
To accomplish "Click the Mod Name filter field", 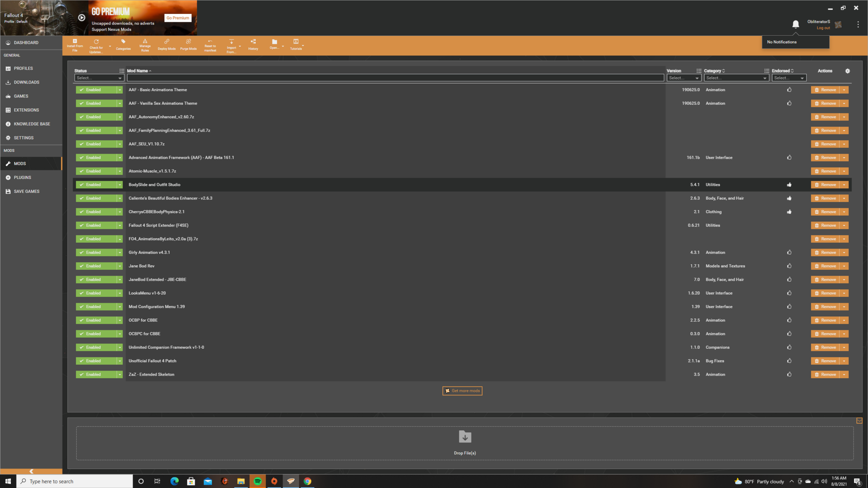I will coord(395,78).
